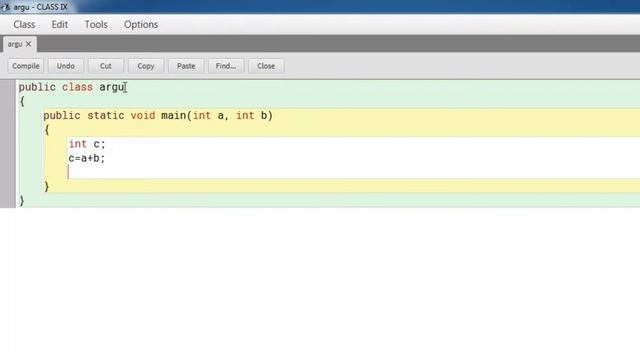Click the class's opening brace
Viewport: 640px width, 360px height.
point(22,101)
